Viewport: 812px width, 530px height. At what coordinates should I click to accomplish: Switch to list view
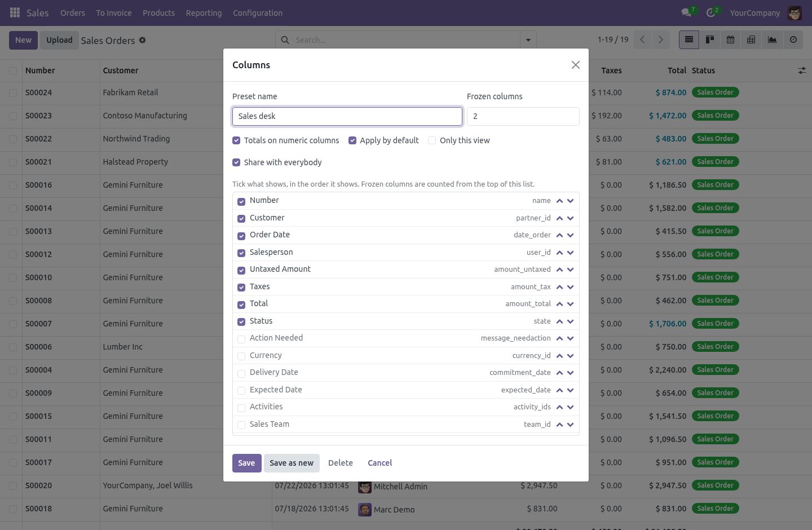(x=689, y=39)
